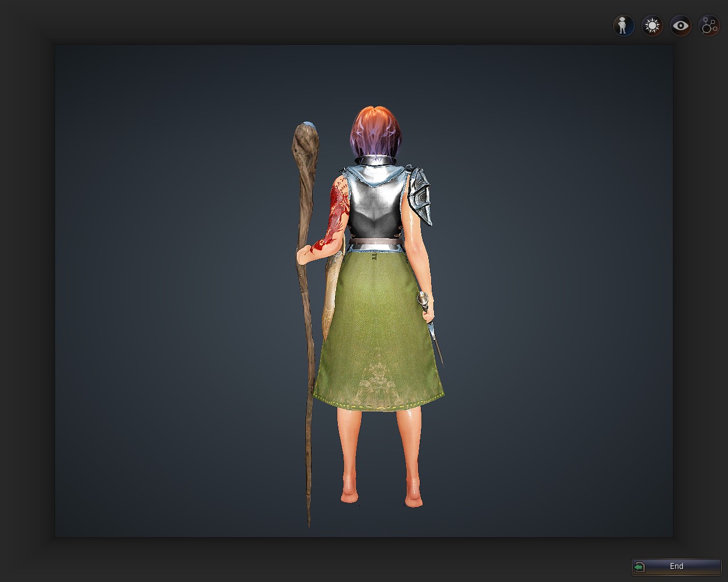Screen dimensions: 728x582
Task: Click the steel back plate armor
Action: tap(374, 205)
